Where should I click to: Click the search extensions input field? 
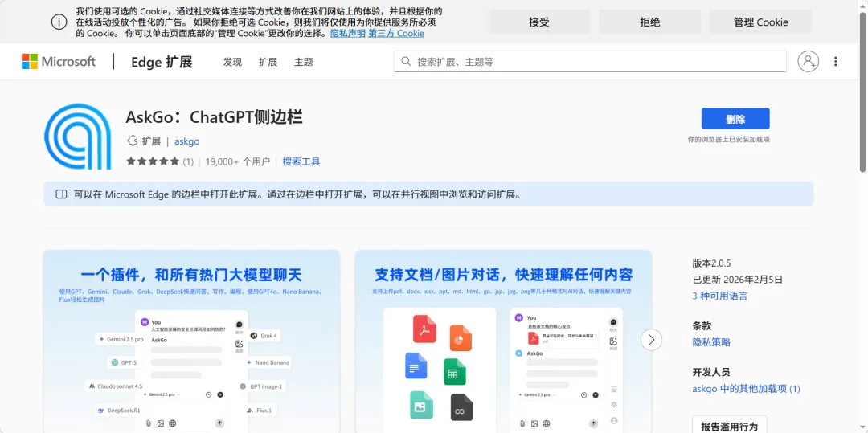tap(590, 61)
